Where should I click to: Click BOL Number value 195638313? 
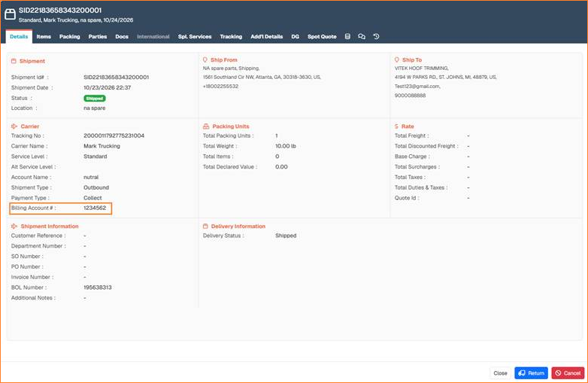(98, 287)
